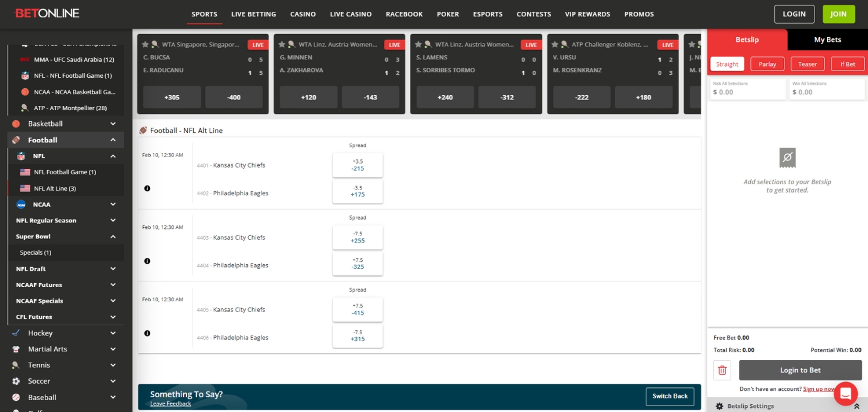868x412 pixels.
Task: Click the Sign up now link
Action: coord(819,389)
